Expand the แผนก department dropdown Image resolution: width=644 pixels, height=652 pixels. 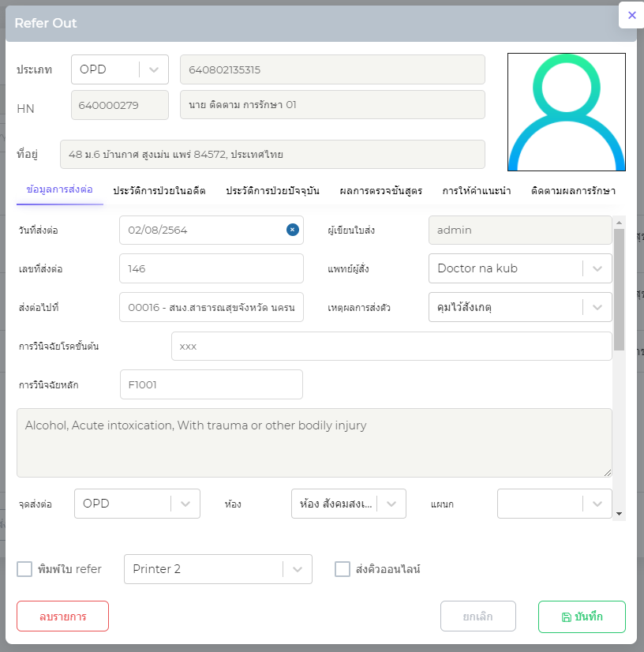597,504
